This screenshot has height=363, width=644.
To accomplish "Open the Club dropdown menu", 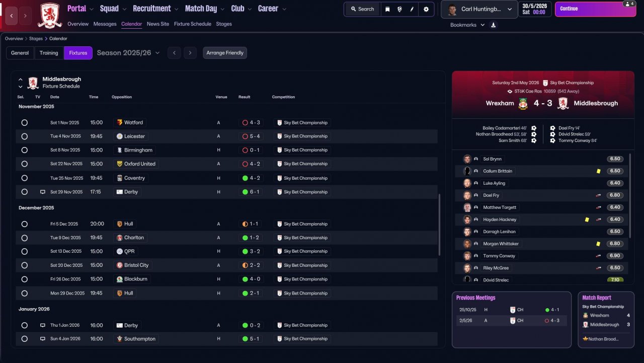I will [x=242, y=9].
